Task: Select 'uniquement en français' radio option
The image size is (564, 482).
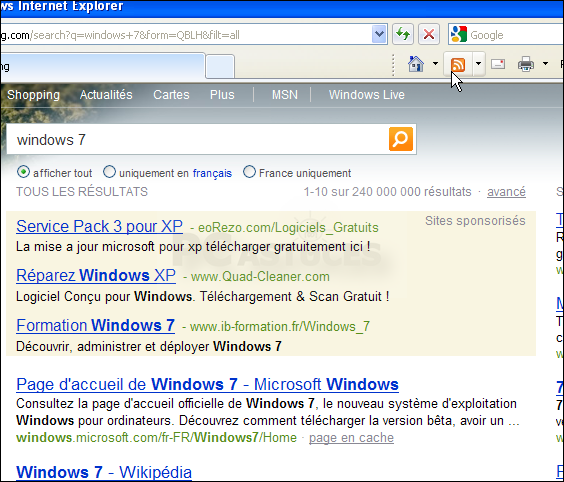Action: 109,172
